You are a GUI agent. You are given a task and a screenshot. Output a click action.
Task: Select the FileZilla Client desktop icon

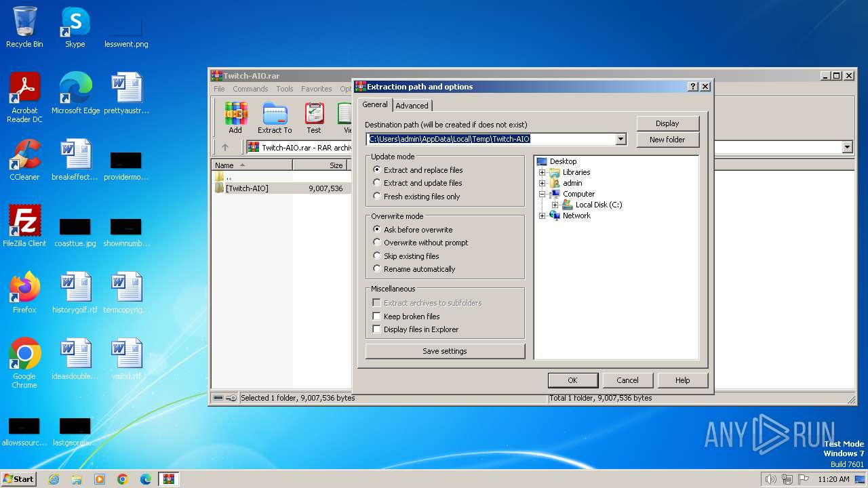pos(24,226)
